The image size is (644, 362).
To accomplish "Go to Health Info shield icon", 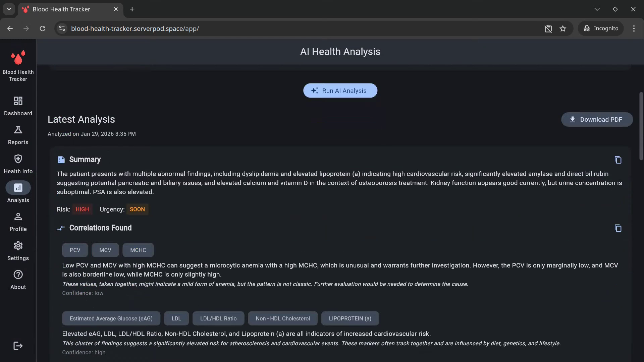I will pos(18,159).
